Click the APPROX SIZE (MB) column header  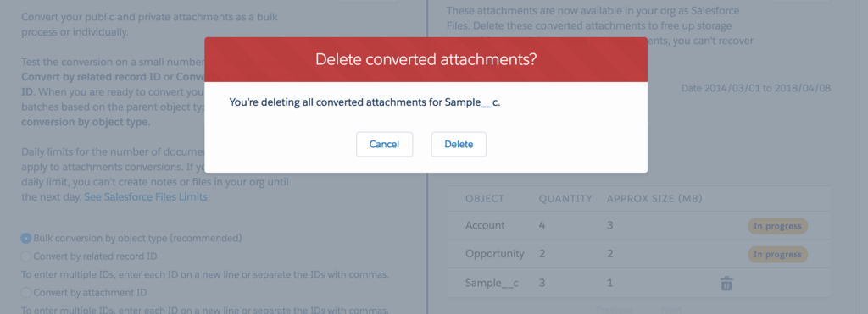[654, 198]
